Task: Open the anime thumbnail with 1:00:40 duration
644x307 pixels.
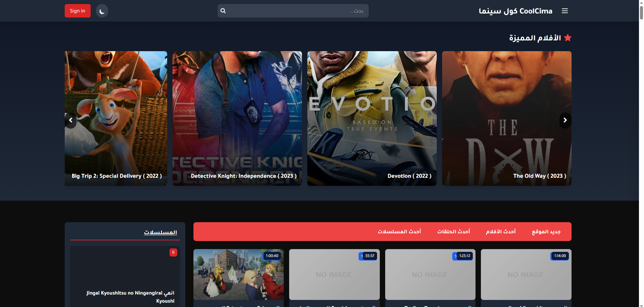Action: [238, 274]
